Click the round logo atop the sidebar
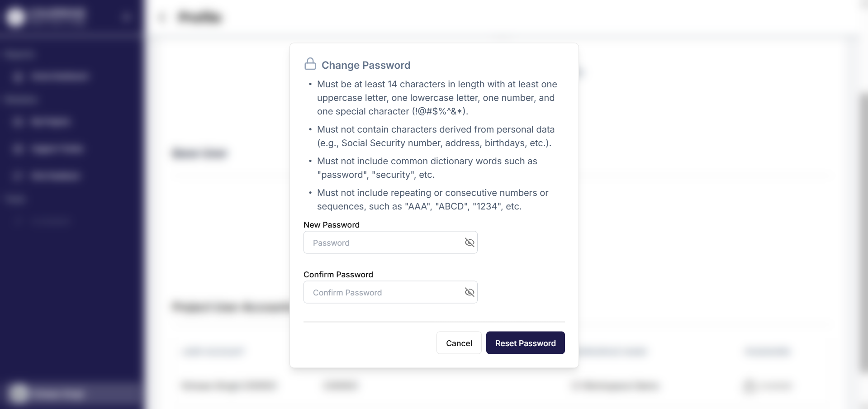Viewport: 868px width, 409px height. click(16, 17)
